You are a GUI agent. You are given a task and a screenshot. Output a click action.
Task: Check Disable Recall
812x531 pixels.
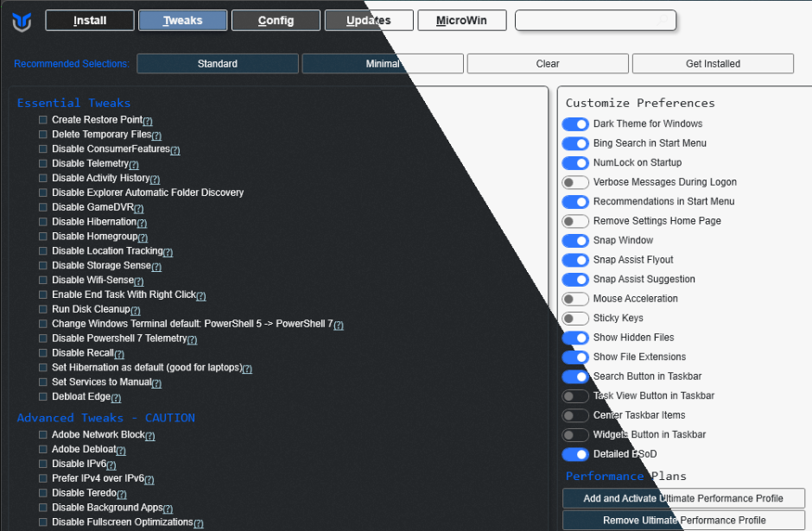(43, 352)
